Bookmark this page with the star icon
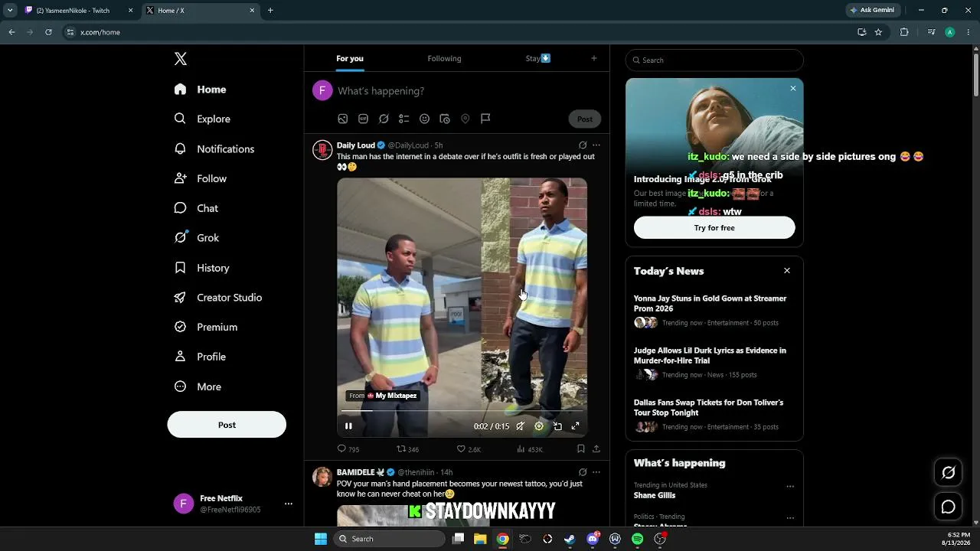The image size is (980, 551). 878,32
